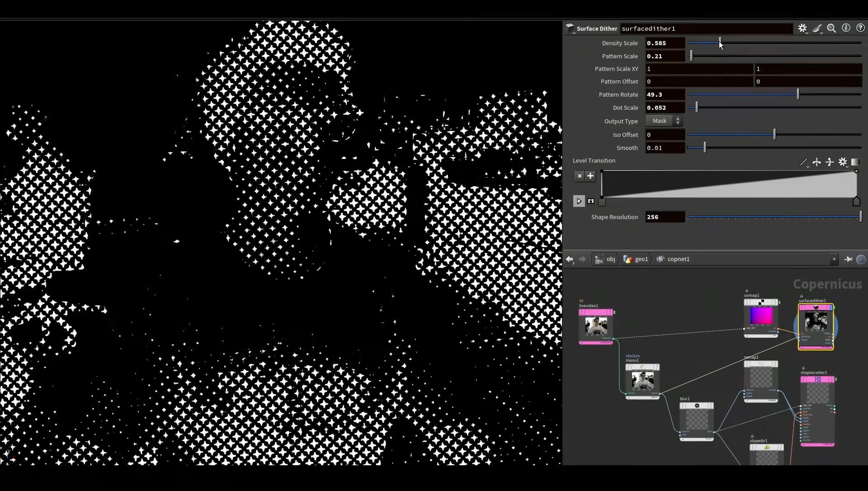Jump to obj in the path bar

pyautogui.click(x=605, y=259)
